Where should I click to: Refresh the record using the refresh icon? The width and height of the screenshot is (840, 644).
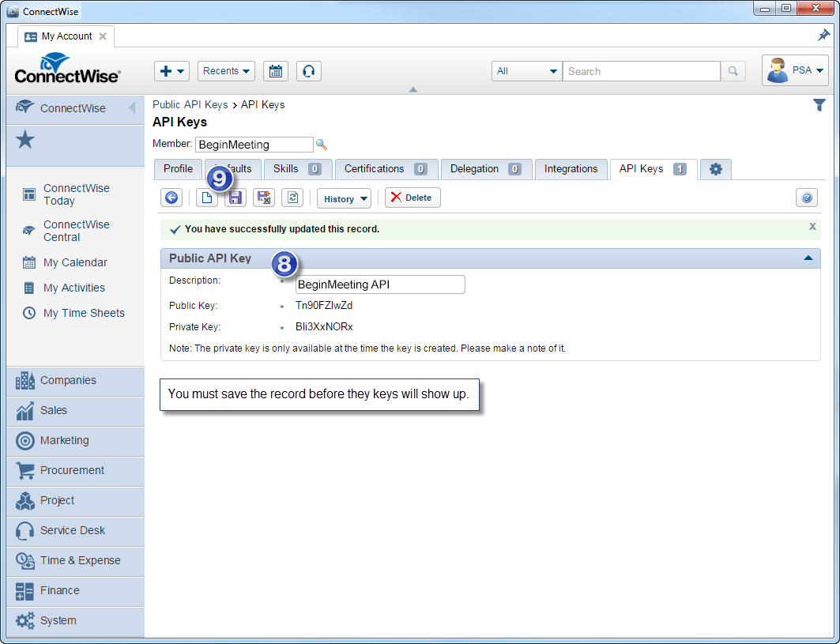click(x=292, y=198)
